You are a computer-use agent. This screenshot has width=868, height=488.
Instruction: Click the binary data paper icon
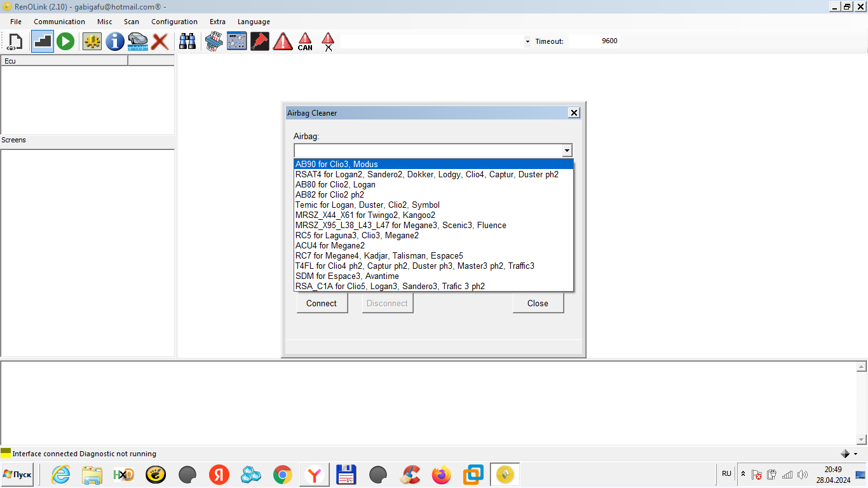point(214,42)
